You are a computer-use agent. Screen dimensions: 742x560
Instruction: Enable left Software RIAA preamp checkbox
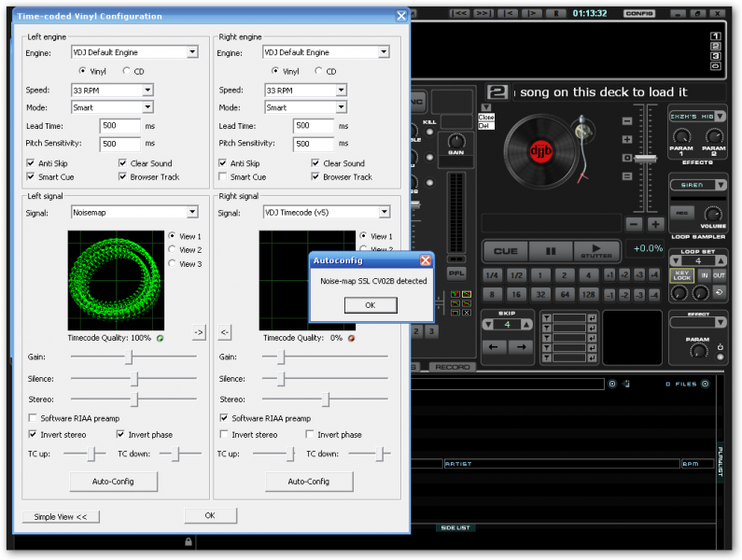[33, 418]
